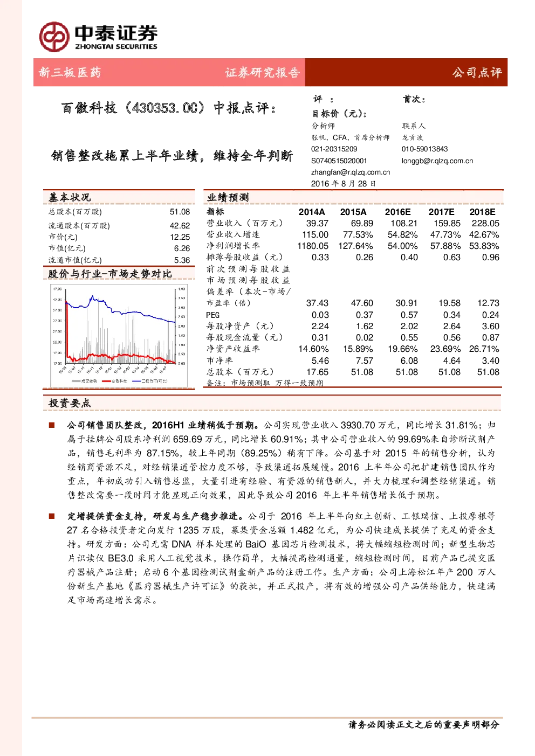Click the 目标价（元）label
The width and height of the screenshot is (535, 756).
[340, 114]
